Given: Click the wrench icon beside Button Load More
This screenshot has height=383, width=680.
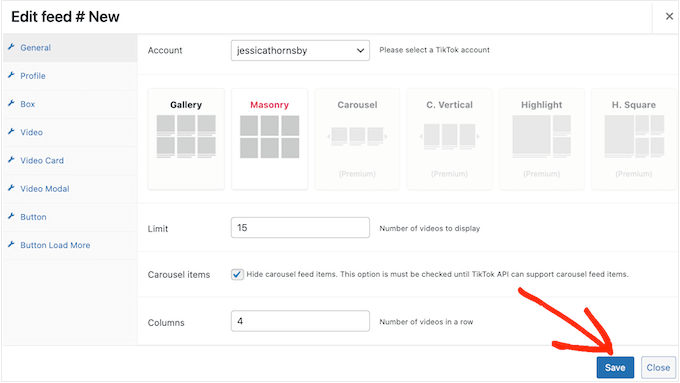Looking at the screenshot, I should pos(11,244).
